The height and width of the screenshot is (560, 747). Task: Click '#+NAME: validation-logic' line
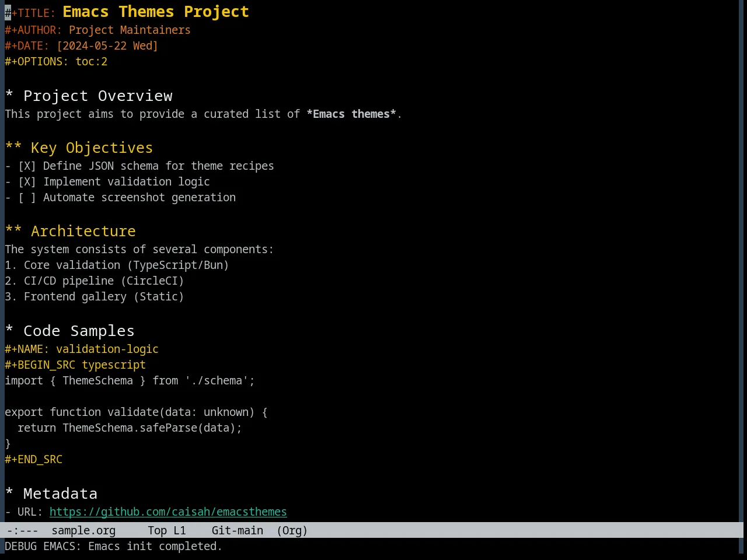tap(82, 349)
